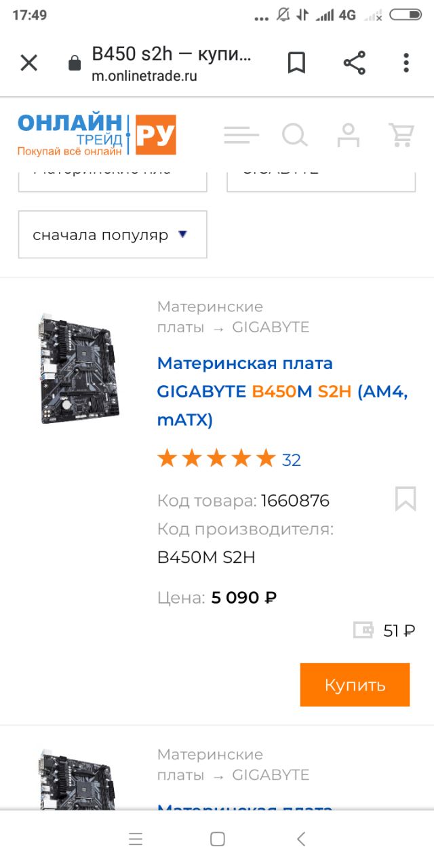Tap the Onlinetrade.ru logo

tap(96, 135)
